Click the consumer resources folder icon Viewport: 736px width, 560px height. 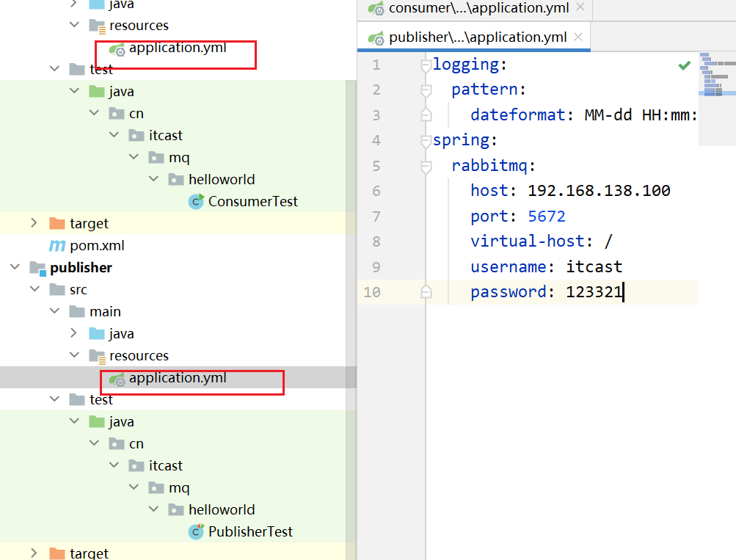point(97,26)
